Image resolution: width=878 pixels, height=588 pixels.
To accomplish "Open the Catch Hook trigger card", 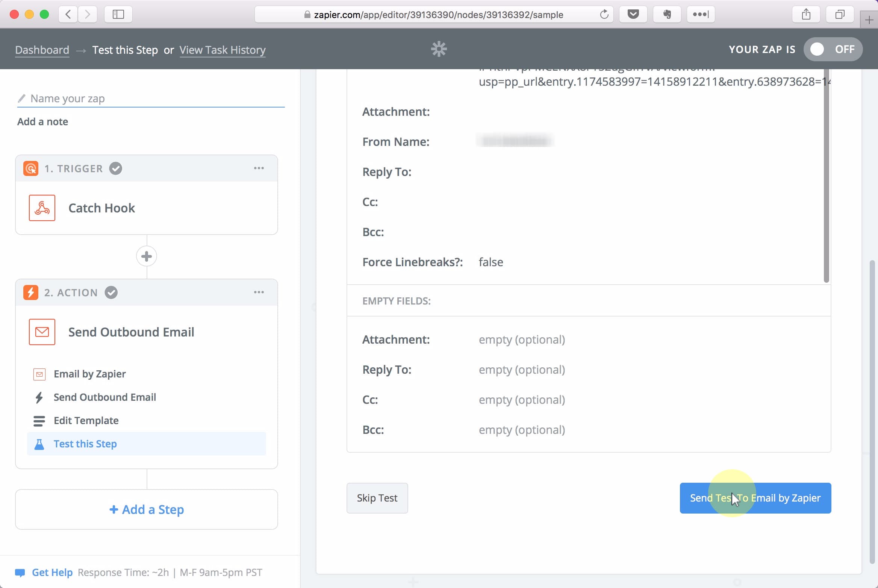I will (147, 208).
